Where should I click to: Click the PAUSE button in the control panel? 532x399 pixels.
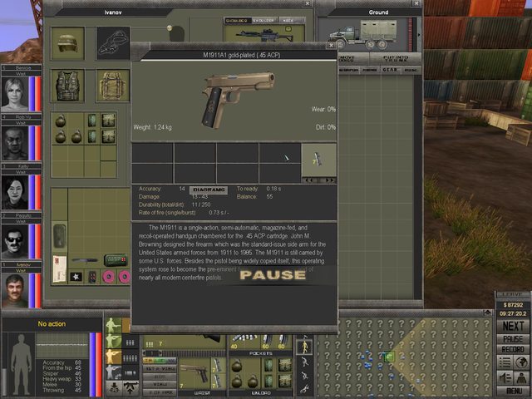(513, 339)
